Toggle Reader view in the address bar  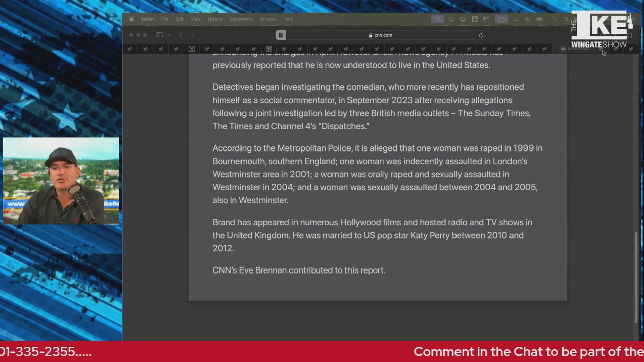[x=281, y=35]
